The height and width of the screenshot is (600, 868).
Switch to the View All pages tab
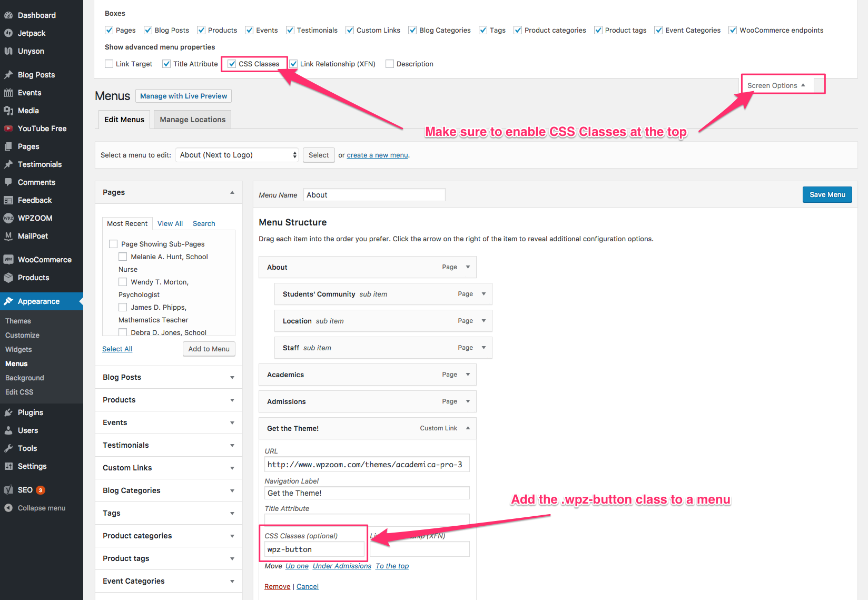point(170,223)
